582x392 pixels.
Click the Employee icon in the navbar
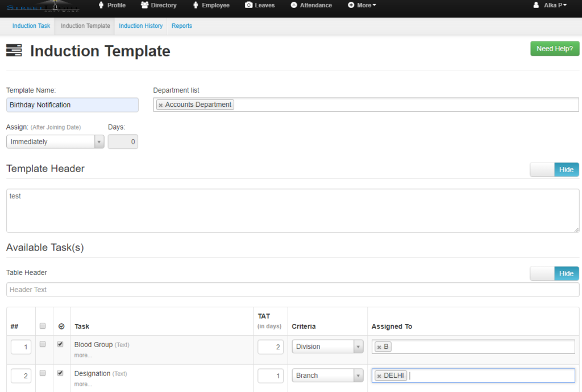point(196,5)
